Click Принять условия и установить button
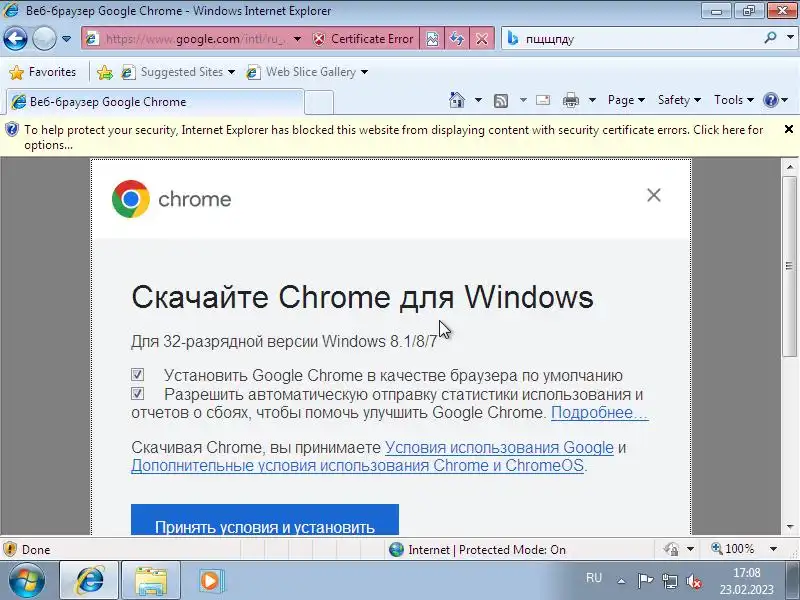The width and height of the screenshot is (800, 600). (265, 520)
